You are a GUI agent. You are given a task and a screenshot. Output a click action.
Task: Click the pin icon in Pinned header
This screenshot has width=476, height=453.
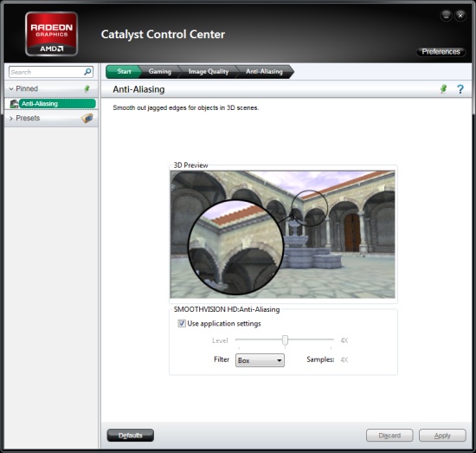tap(87, 88)
